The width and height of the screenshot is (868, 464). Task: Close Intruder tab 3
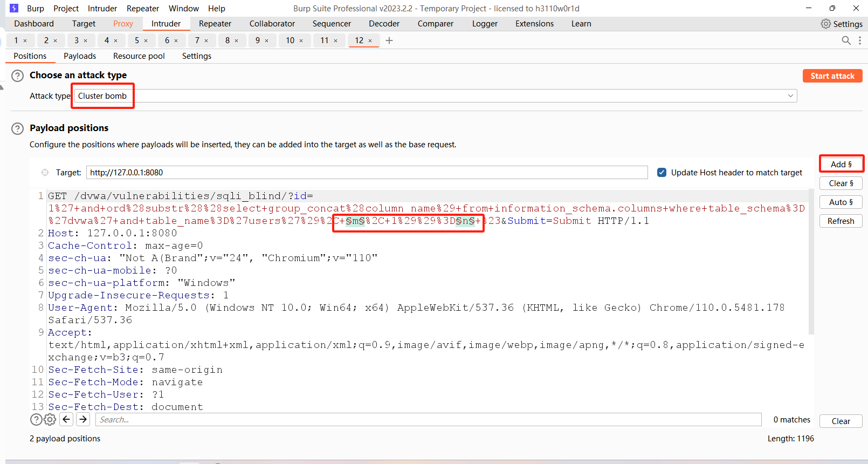click(86, 40)
